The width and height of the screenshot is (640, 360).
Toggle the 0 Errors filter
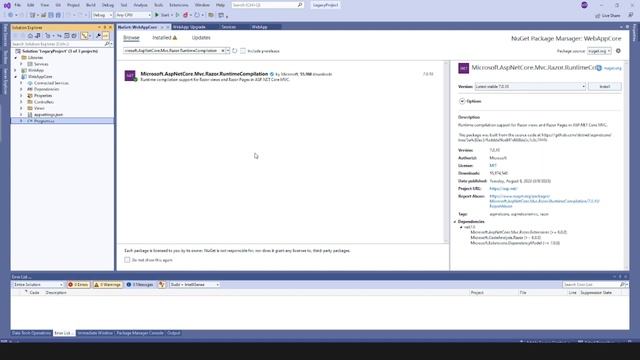click(78, 284)
